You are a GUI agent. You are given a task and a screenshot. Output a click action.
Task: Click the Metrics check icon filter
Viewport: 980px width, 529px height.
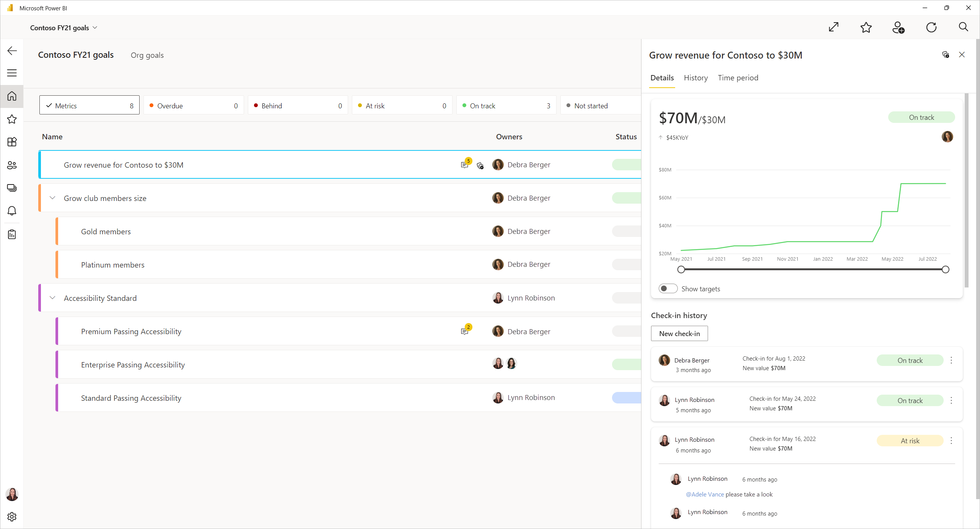50,106
